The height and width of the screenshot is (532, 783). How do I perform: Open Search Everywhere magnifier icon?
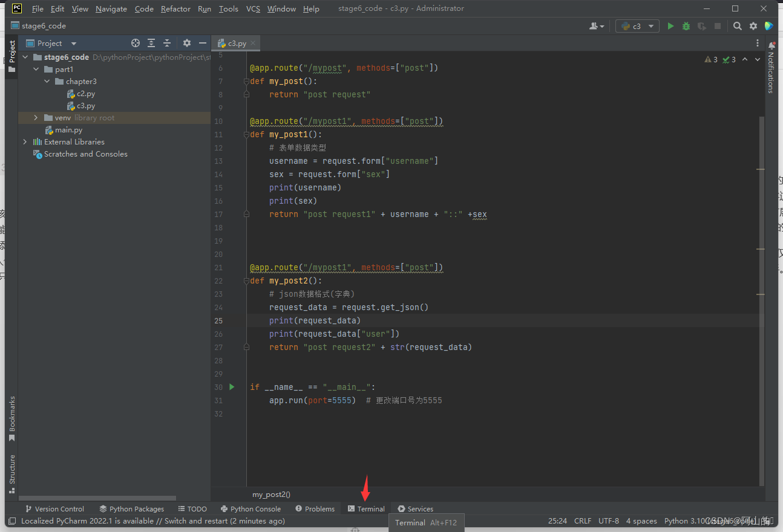(x=738, y=26)
